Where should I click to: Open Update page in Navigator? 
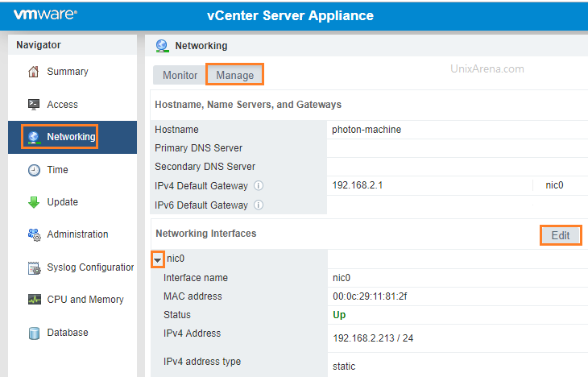pyautogui.click(x=62, y=202)
